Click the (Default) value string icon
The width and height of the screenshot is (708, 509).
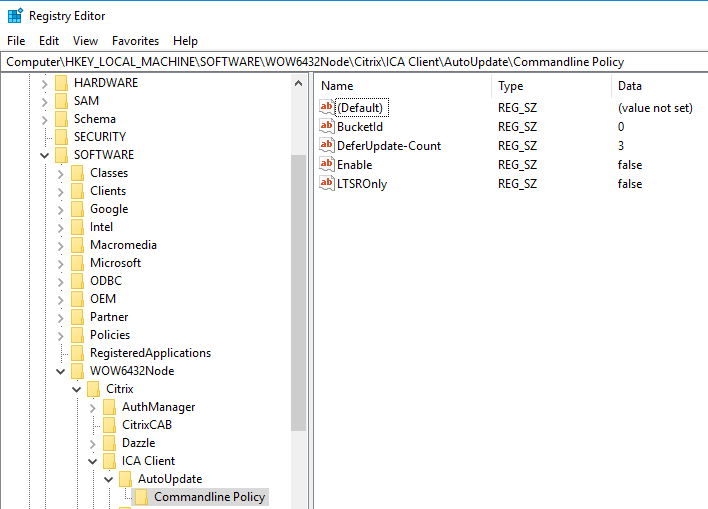pos(326,107)
